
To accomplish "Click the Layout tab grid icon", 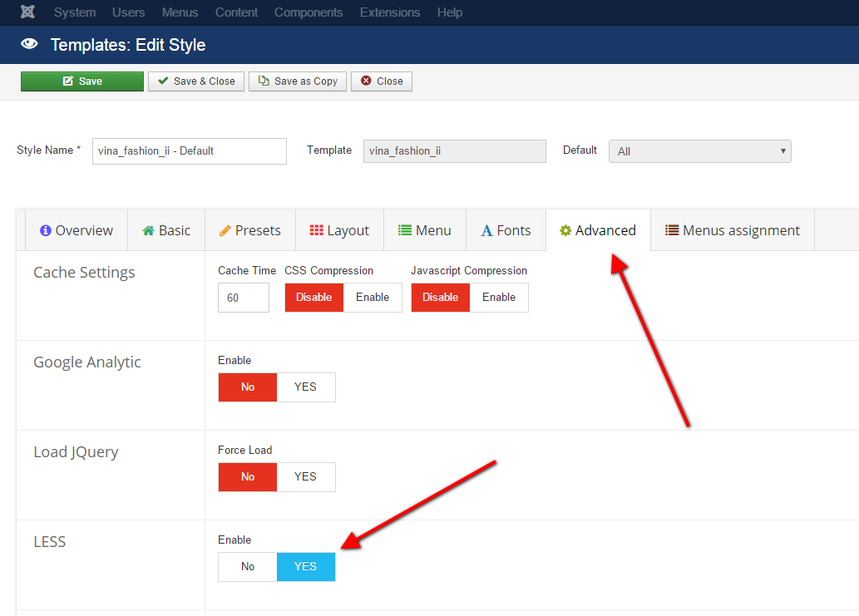I will (x=317, y=231).
